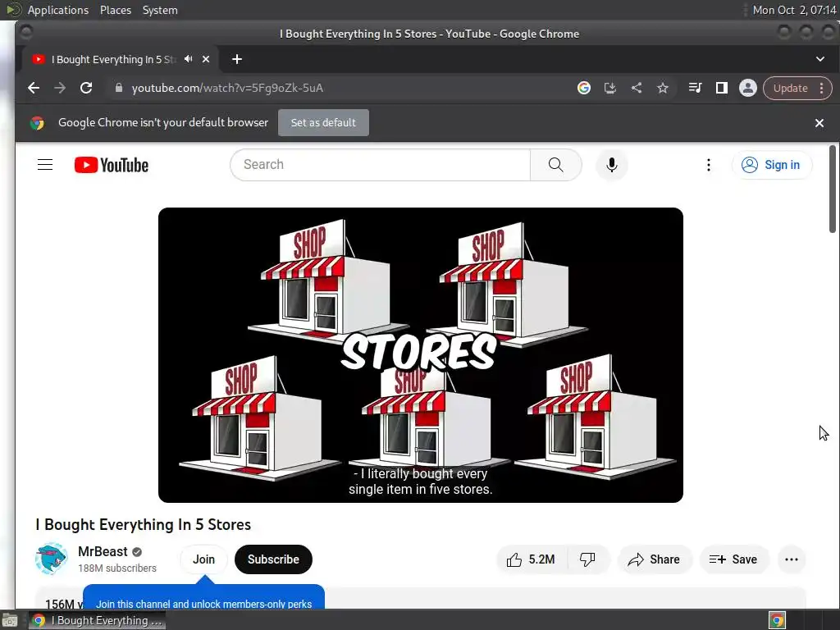Click the video title text
The width and height of the screenshot is (840, 630).
(143, 524)
